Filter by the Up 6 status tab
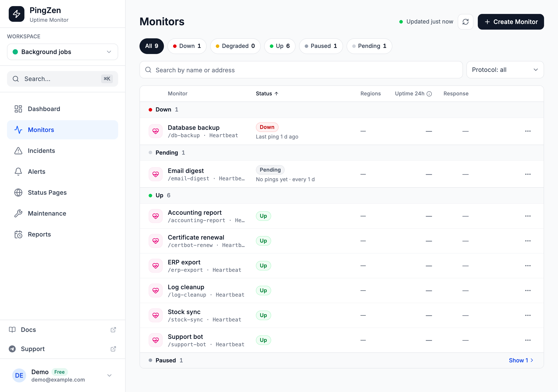 pos(279,46)
